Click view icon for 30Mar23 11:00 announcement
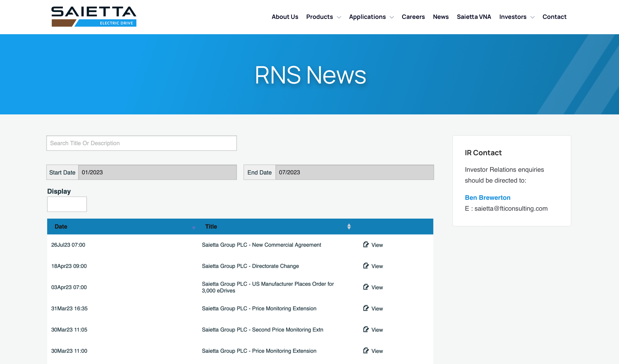The width and height of the screenshot is (619, 364). (366, 351)
